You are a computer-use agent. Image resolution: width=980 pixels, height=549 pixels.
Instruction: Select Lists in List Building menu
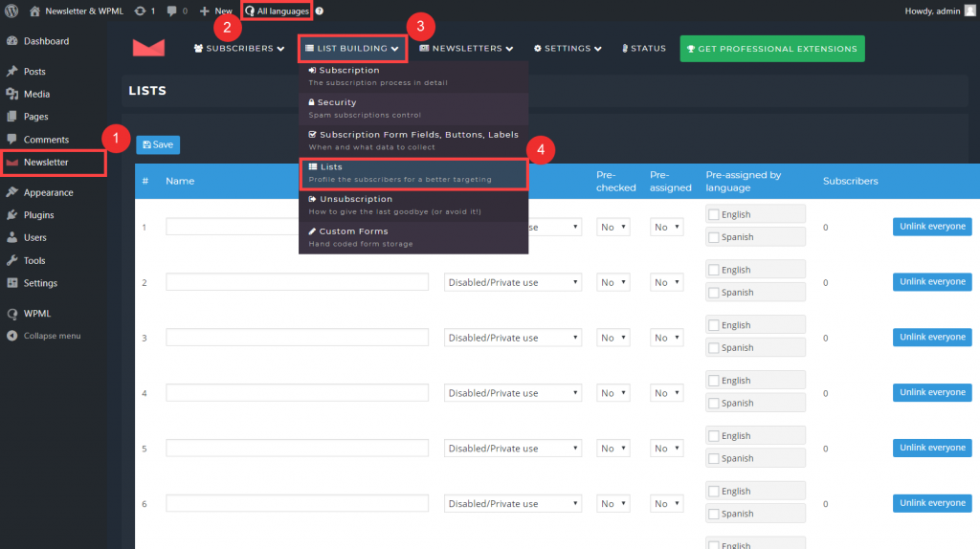point(413,173)
